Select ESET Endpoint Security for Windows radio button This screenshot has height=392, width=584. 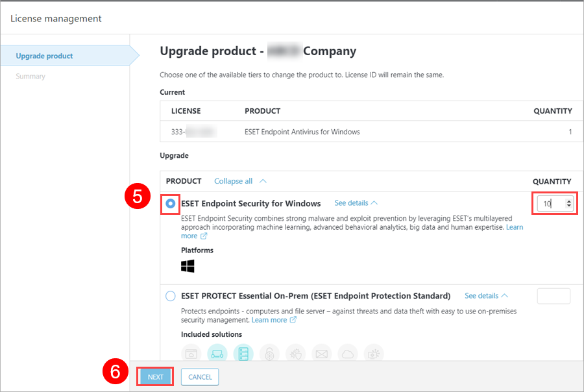(170, 203)
